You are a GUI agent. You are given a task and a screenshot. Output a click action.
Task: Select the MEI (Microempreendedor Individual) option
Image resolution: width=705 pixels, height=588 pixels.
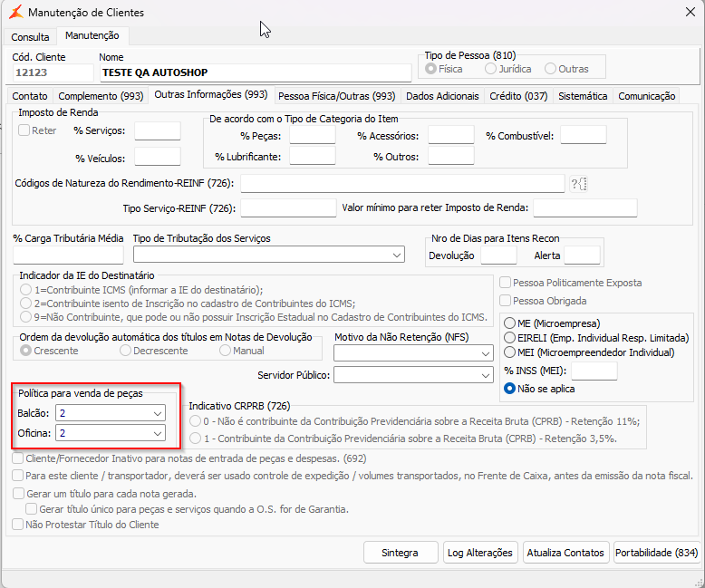509,352
